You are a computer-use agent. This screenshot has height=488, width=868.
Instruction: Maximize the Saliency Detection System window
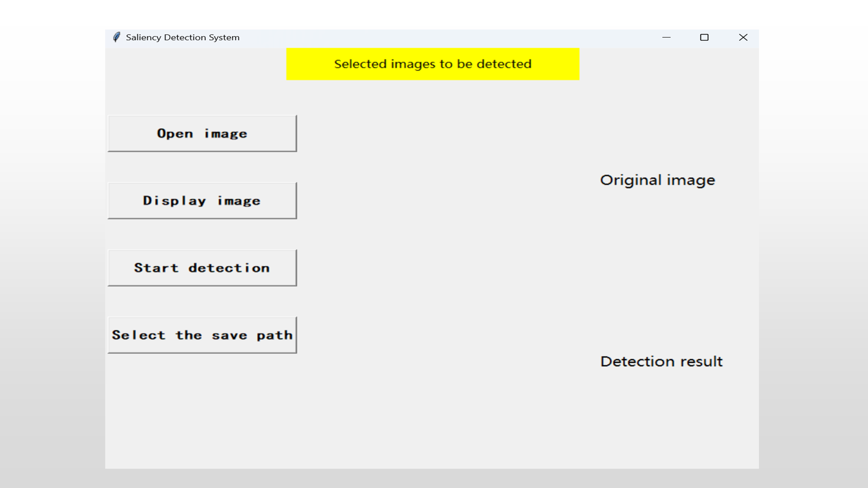704,37
